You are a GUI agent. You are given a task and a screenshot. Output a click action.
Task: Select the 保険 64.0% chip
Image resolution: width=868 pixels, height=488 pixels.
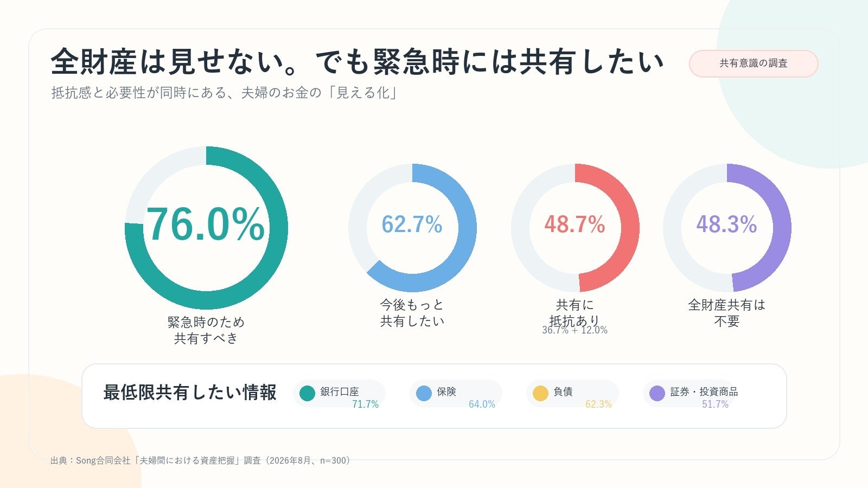pos(456,394)
